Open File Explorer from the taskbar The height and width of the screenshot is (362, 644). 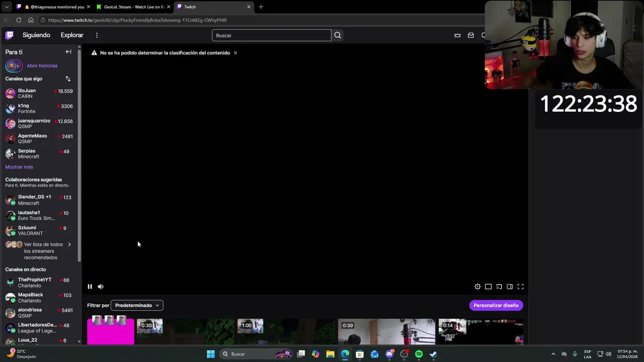pos(330,354)
